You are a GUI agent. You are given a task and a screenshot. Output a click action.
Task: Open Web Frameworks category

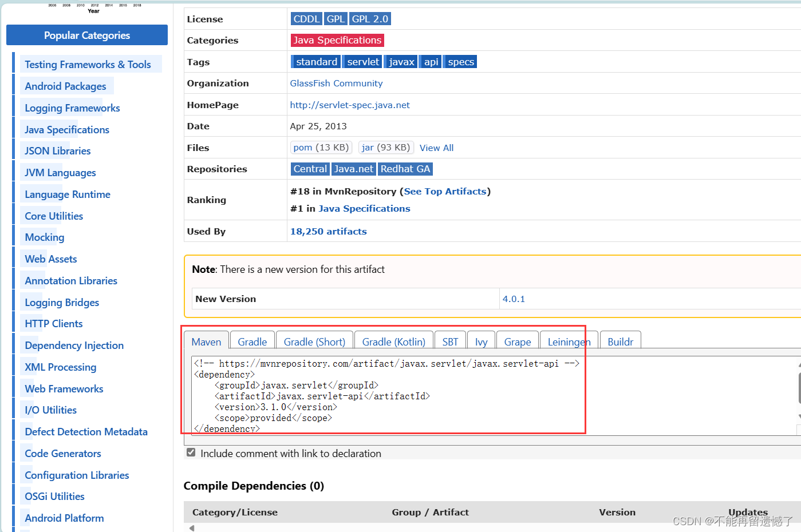[64, 388]
